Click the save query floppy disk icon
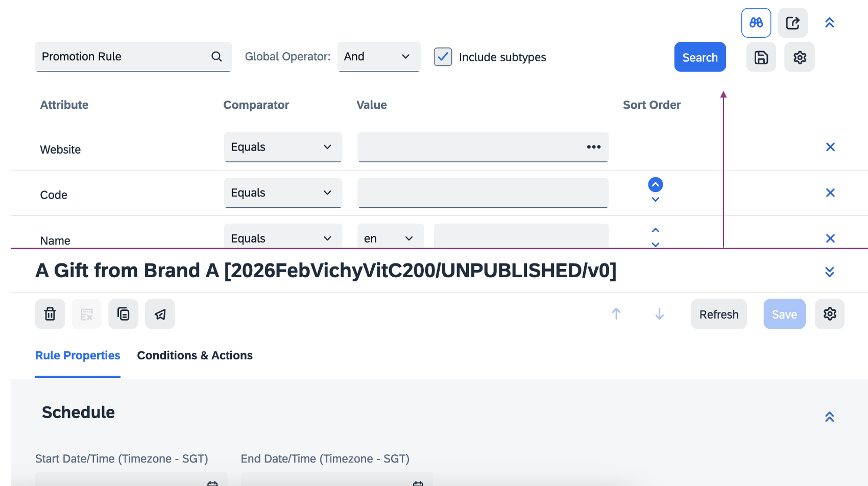This screenshot has width=868, height=486. pos(761,57)
